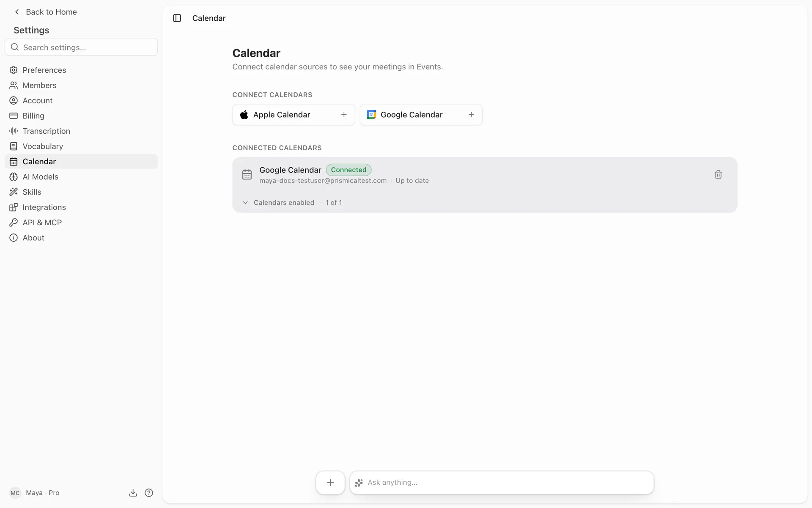The height and width of the screenshot is (508, 812).
Task: Open Billing settings section
Action: pos(81,116)
